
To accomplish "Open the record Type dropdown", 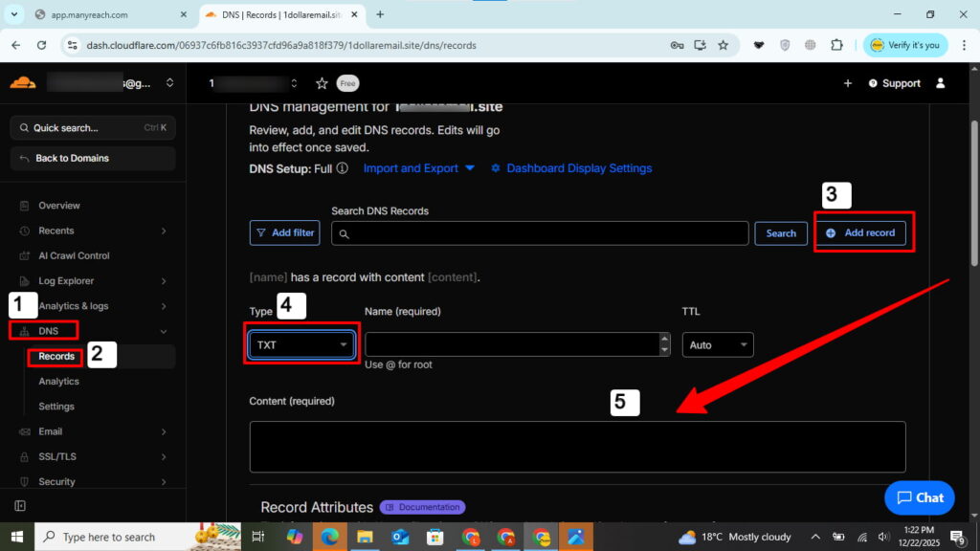I will coord(301,344).
